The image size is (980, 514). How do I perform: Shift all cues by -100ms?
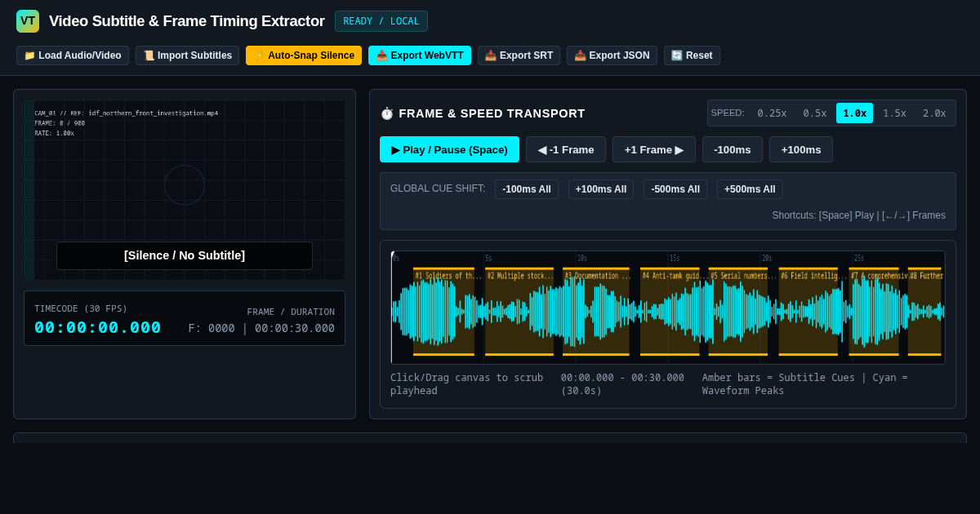click(527, 189)
